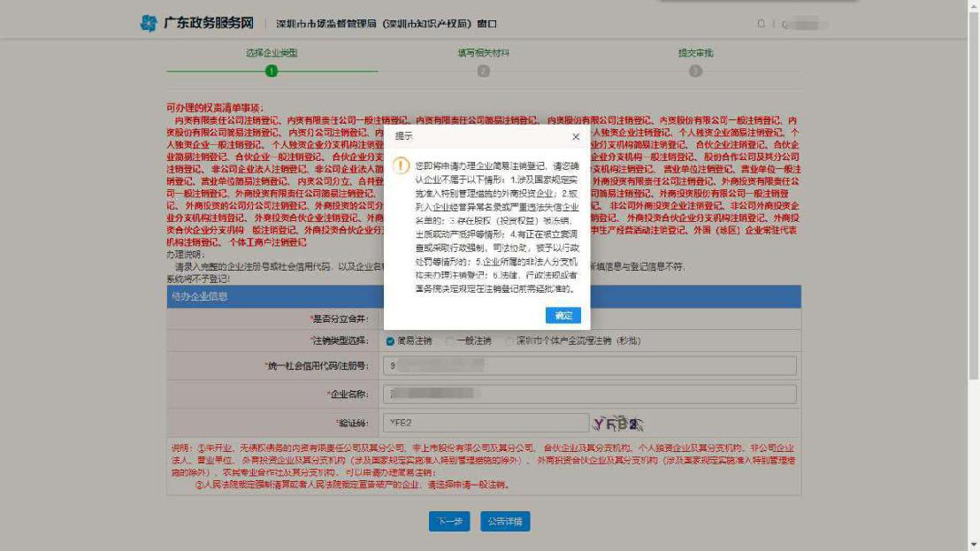Close the 提示 dialog with the X

pyautogui.click(x=576, y=137)
